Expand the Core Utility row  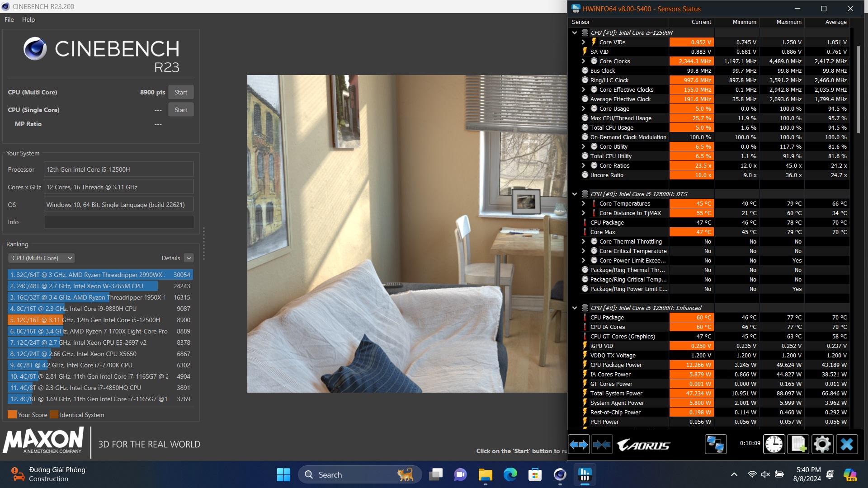tap(583, 146)
